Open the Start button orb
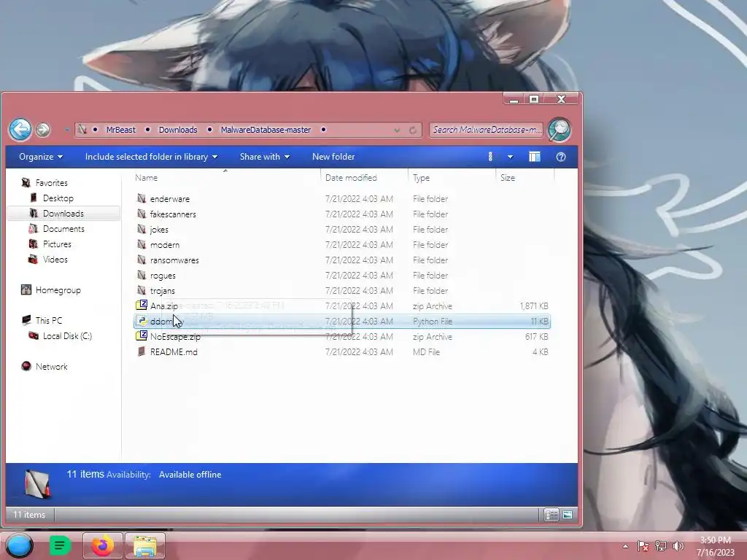Screen dimensions: 747x560 [19, 545]
